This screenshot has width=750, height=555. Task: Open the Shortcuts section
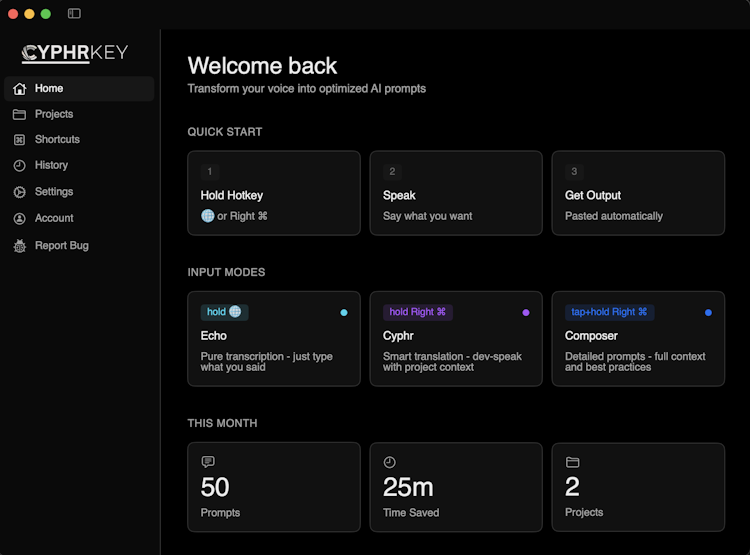79,140
